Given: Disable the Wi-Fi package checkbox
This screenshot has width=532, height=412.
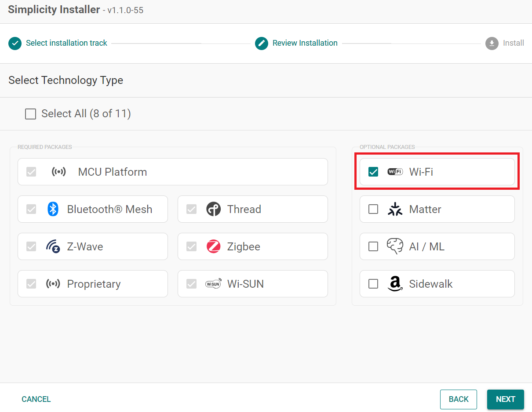Looking at the screenshot, I should pos(373,172).
